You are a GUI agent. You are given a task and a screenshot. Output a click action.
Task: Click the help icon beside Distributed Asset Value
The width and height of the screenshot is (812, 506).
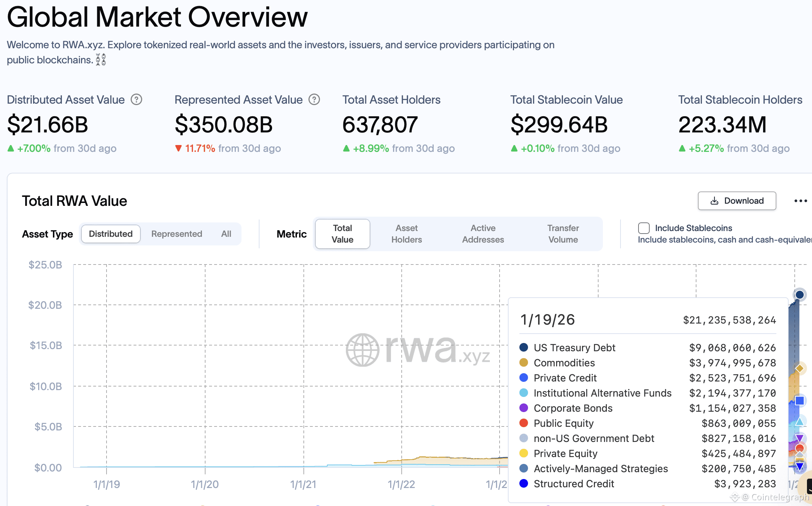coord(137,100)
